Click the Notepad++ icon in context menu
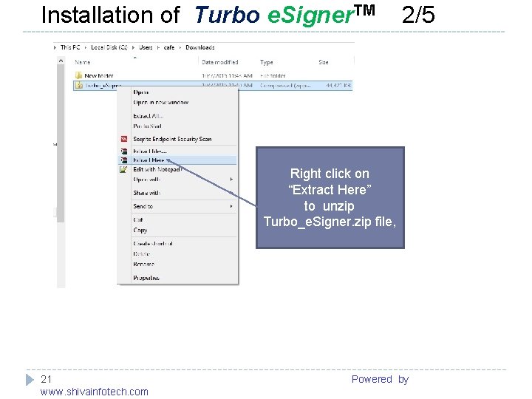Screen dimensions: 532x399 click(x=123, y=169)
